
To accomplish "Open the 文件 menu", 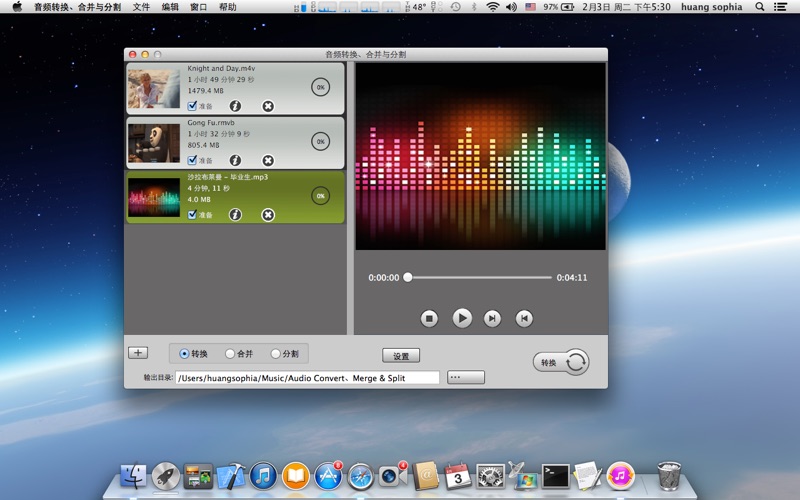I will 141,7.
